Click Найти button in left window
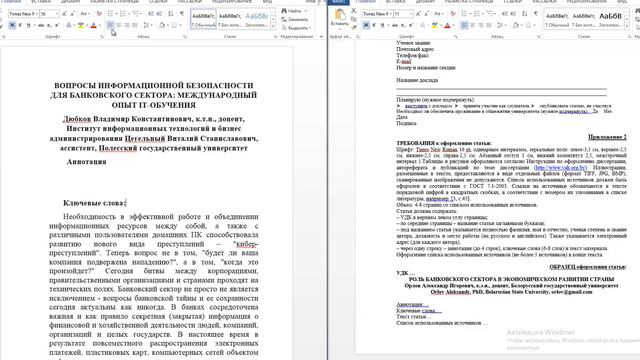Image resolution: width=640 pixels, height=360 pixels. [291, 11]
